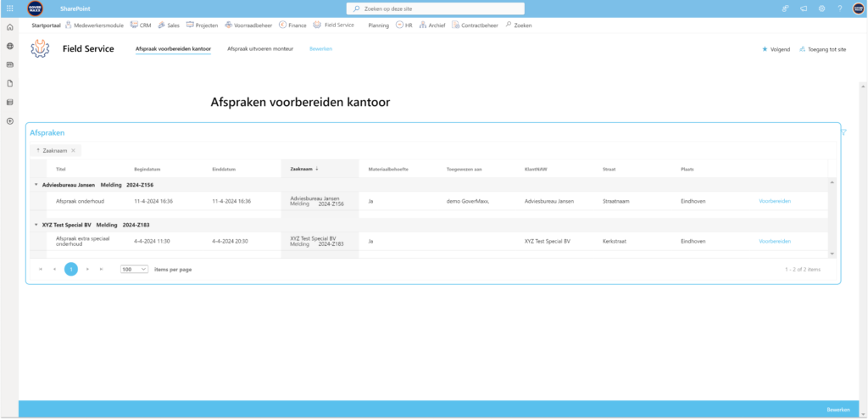Collapse the XYZ Test Special BV group
The width and height of the screenshot is (868, 419).
[36, 225]
